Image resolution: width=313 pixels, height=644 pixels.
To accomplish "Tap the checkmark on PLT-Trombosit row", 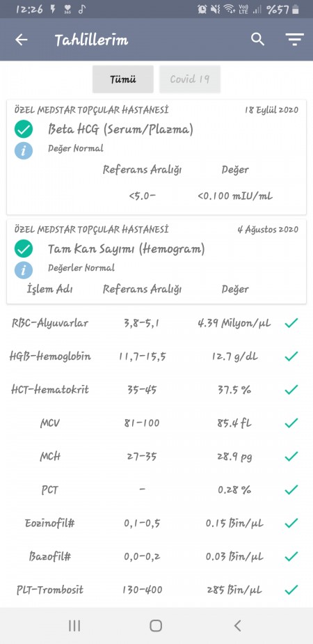I will pos(291,590).
